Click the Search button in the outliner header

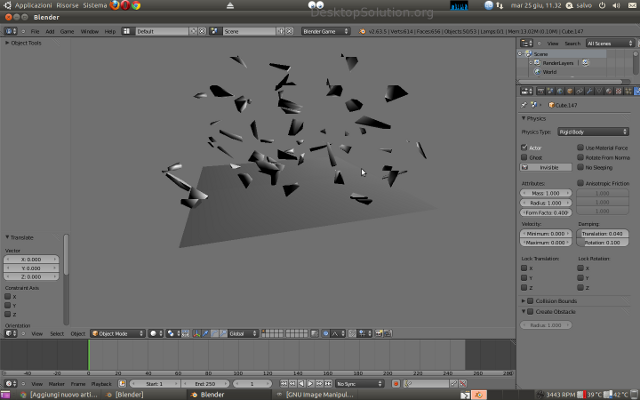572,43
